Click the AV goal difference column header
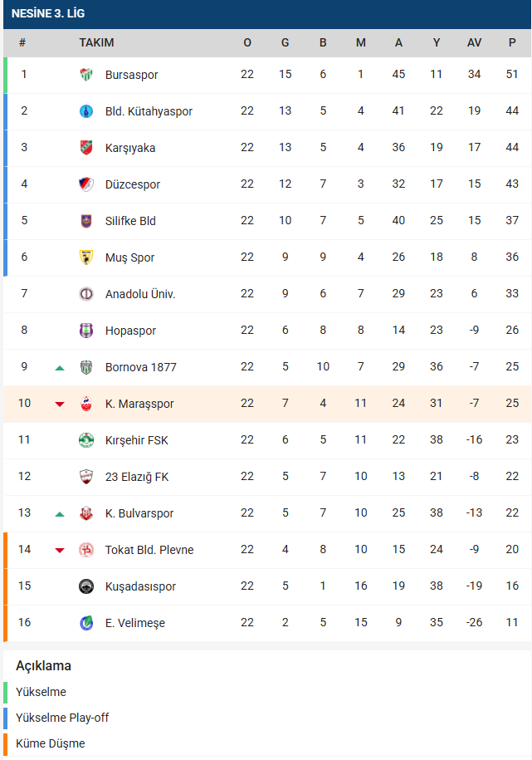Image resolution: width=532 pixels, height=760 pixels. [475, 42]
